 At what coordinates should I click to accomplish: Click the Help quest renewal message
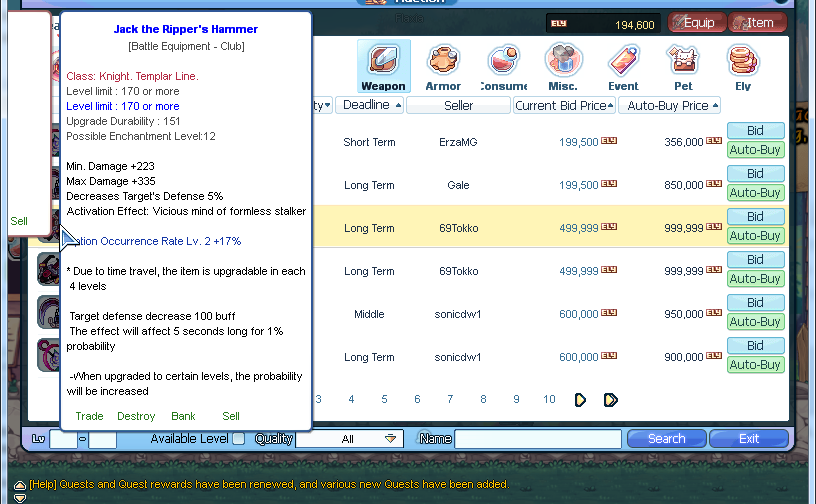(269, 484)
